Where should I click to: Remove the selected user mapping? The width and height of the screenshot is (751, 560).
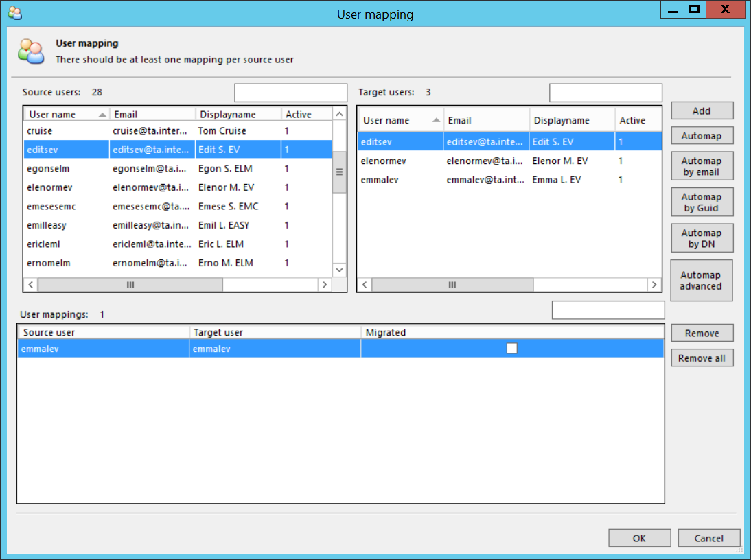(x=702, y=333)
